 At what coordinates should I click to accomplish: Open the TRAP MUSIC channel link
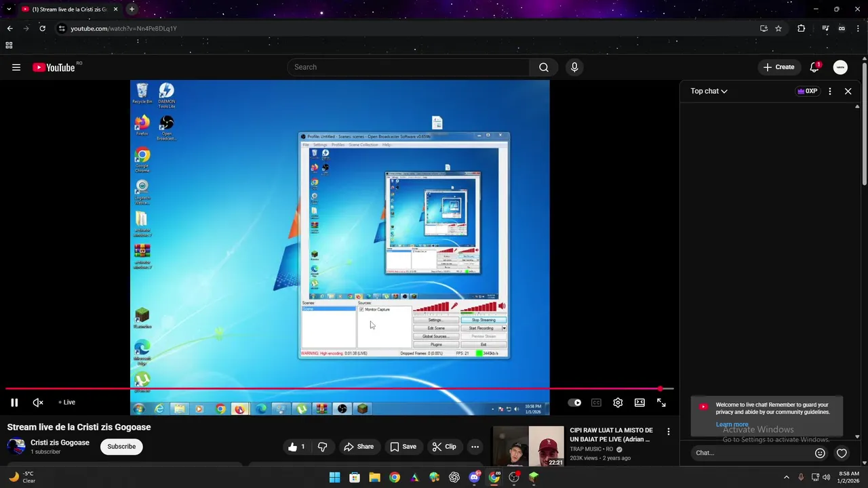point(591,449)
